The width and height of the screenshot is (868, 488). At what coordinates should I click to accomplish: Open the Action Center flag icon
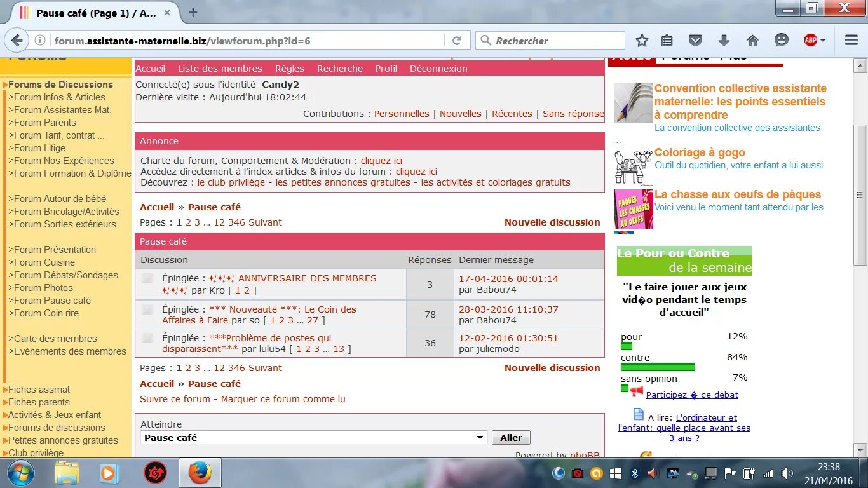click(x=730, y=473)
